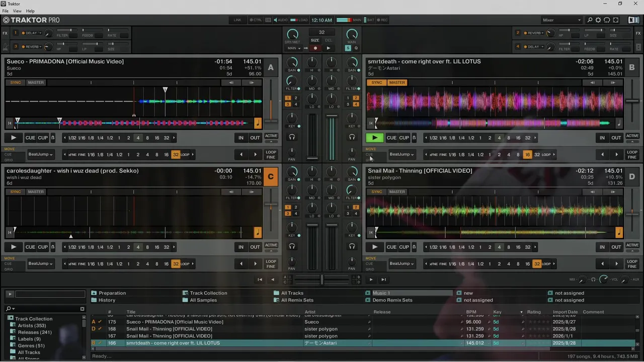Open FX 1 DELAY effect dropdown
Image resolution: width=644 pixels, height=362 pixels.
coord(31,33)
